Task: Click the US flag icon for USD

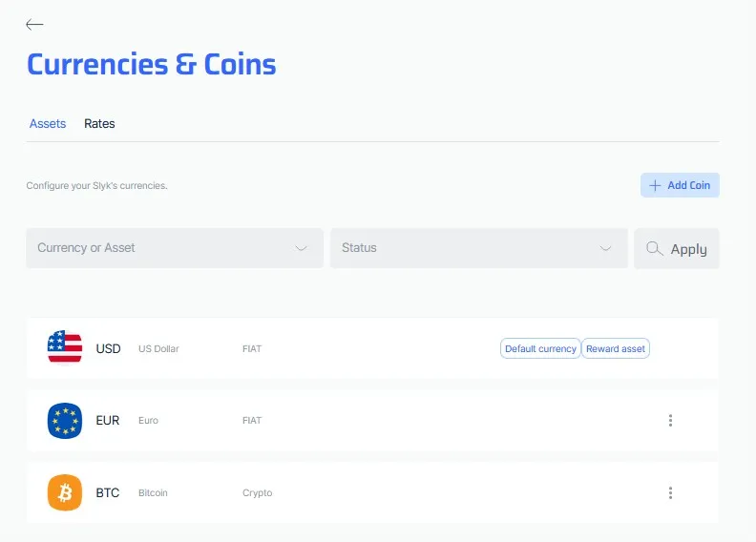Action: click(x=65, y=347)
